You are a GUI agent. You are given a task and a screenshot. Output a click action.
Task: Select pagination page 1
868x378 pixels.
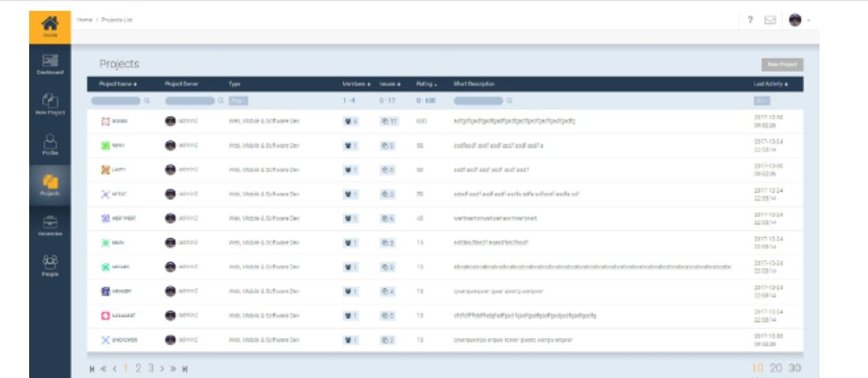click(x=125, y=368)
